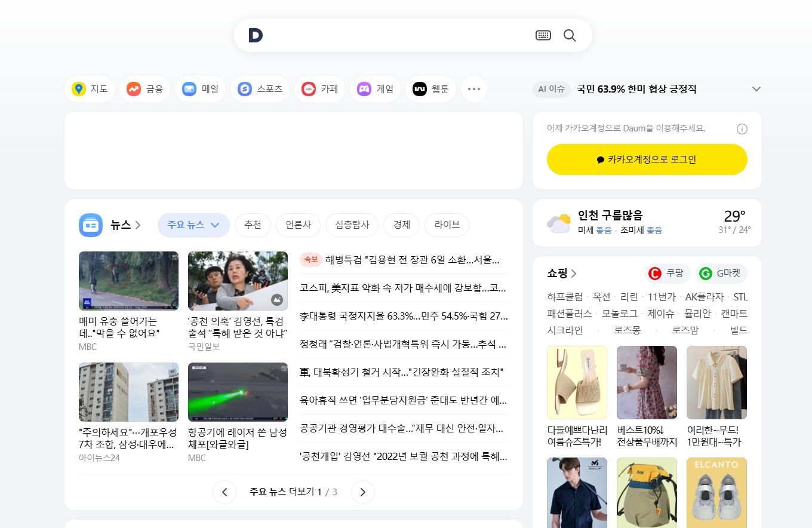This screenshot has width=812, height=528.
Task: Open the virtual keyboard icon
Action: (x=543, y=35)
